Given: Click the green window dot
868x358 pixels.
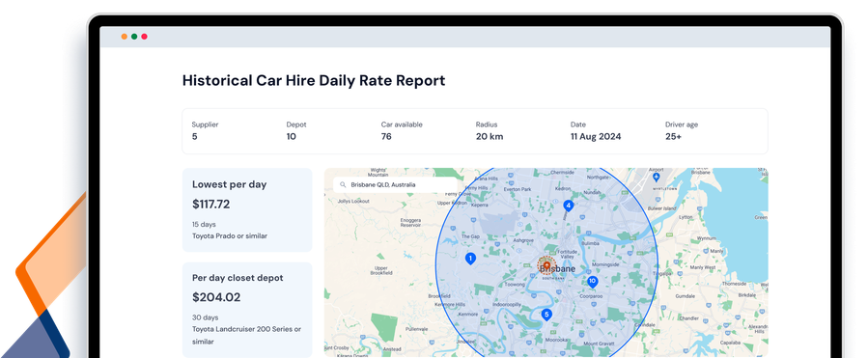Looking at the screenshot, I should 134,37.
